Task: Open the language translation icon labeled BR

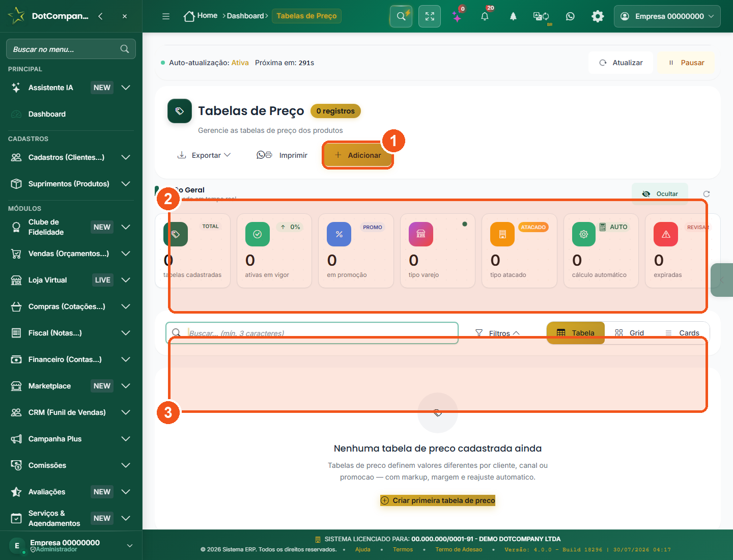Action: tap(541, 16)
